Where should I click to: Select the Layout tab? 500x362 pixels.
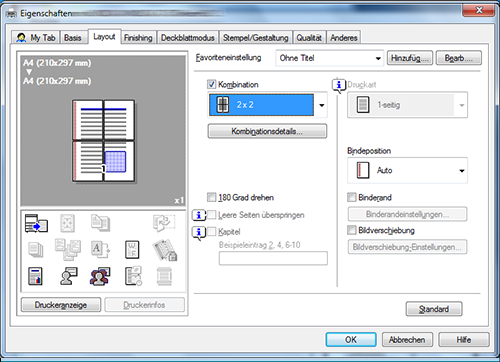click(104, 36)
